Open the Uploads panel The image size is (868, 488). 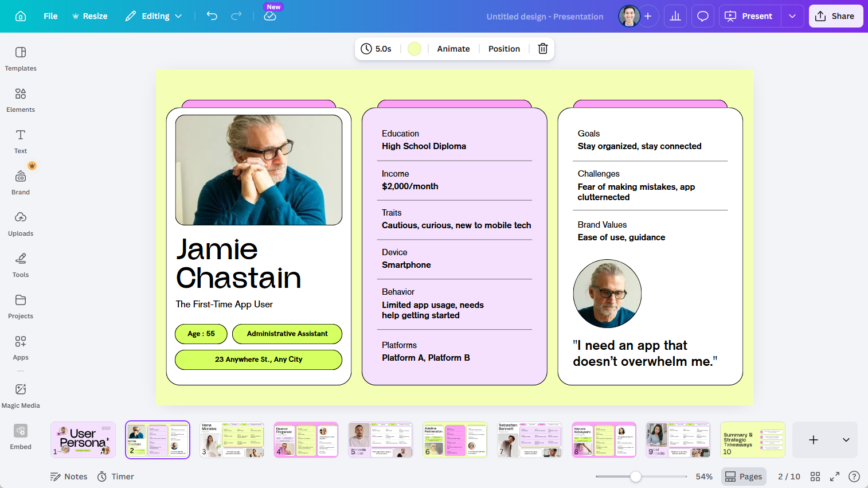click(x=20, y=224)
